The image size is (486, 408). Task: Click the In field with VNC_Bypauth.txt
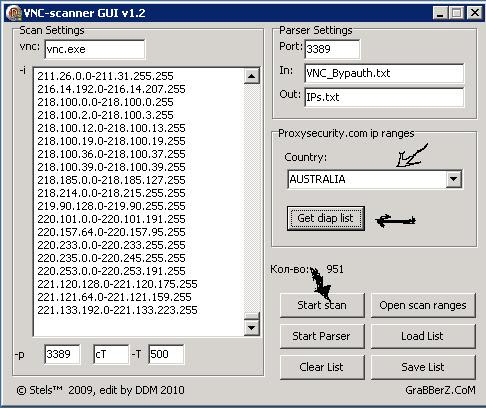(384, 73)
